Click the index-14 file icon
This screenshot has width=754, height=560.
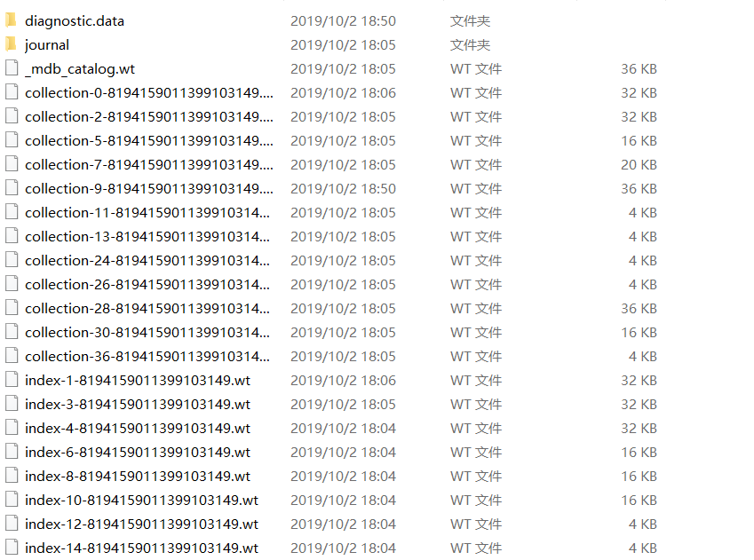click(12, 548)
